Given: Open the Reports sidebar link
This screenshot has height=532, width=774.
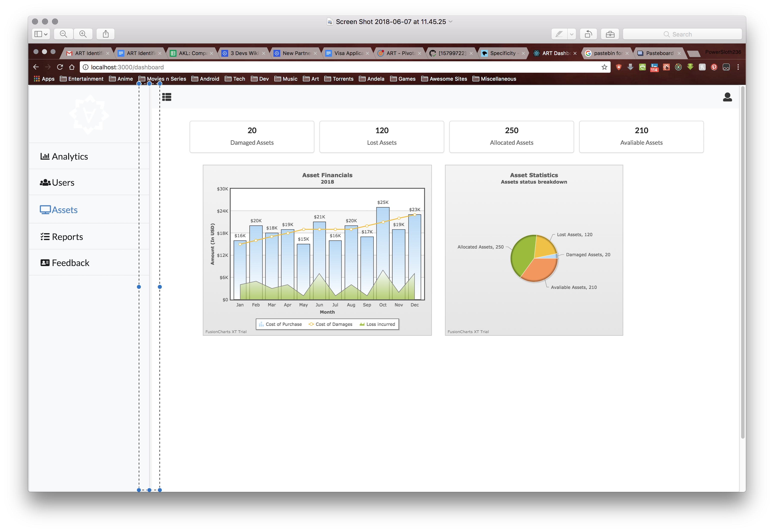Looking at the screenshot, I should pyautogui.click(x=89, y=237).
